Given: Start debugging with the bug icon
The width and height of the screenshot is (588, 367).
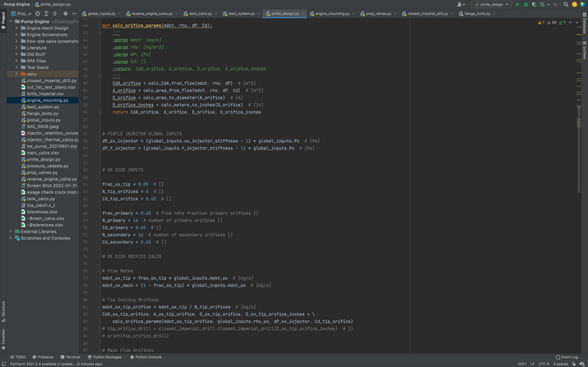Looking at the screenshot, I should pyautogui.click(x=526, y=4).
